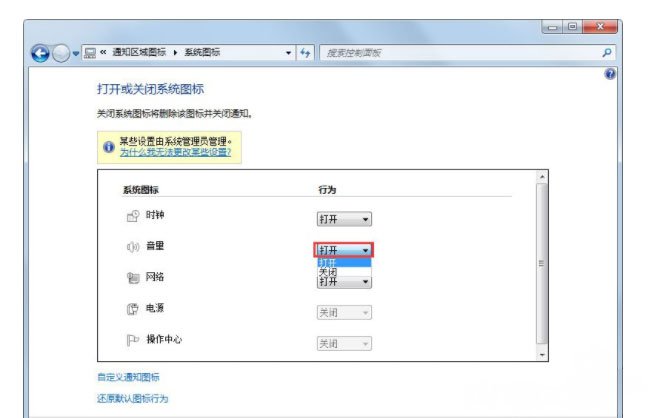Click the 系统图标 breadcrumb
This screenshot has width=649, height=418.
pos(202,52)
